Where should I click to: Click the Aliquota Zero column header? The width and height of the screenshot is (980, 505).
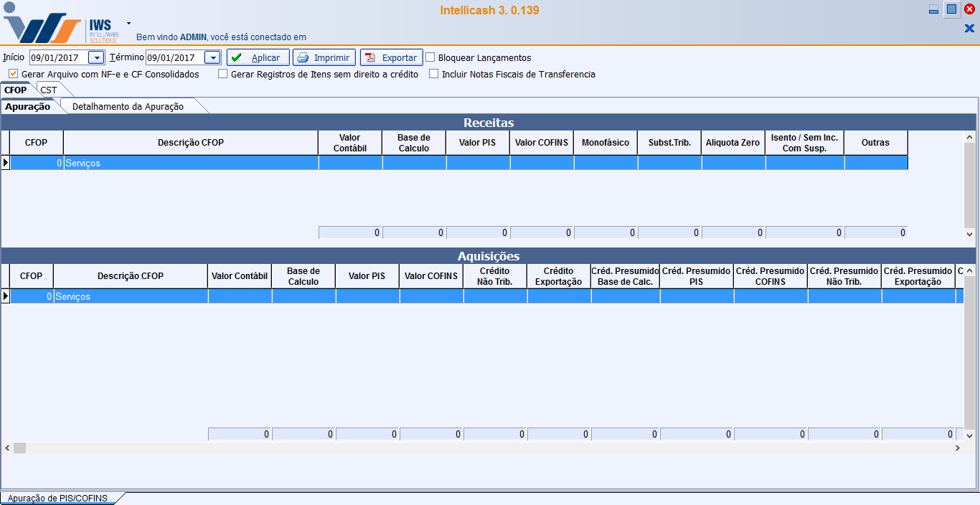(733, 143)
